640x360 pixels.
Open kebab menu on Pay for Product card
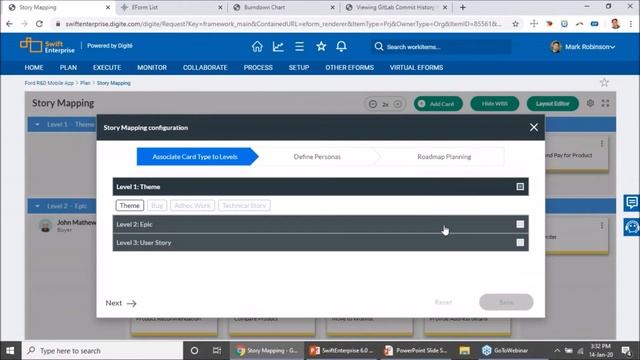(602, 144)
